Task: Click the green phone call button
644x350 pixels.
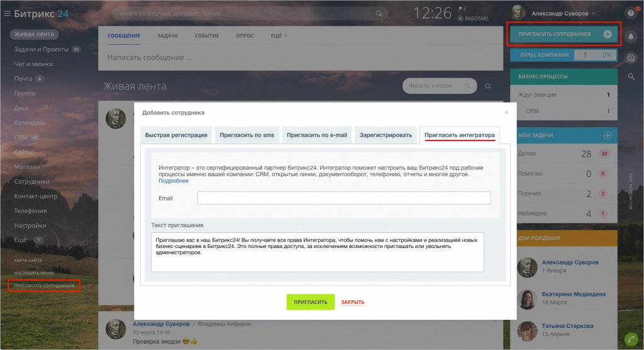Action: tap(631, 340)
